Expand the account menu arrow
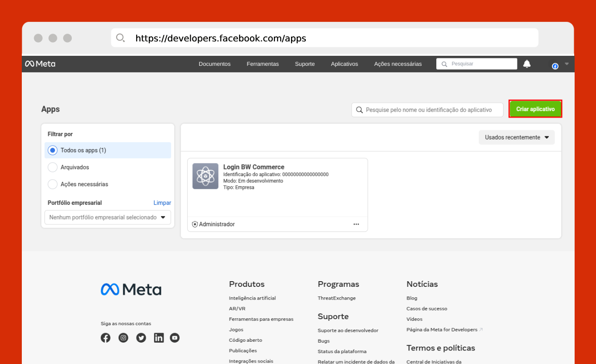 tap(567, 64)
